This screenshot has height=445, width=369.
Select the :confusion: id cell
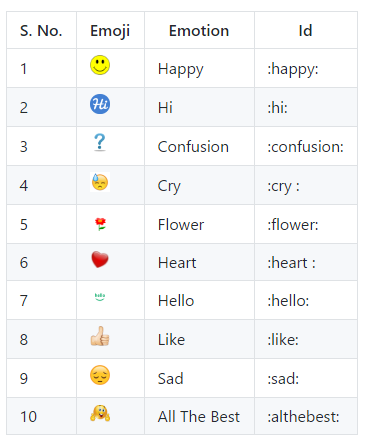[x=306, y=146]
